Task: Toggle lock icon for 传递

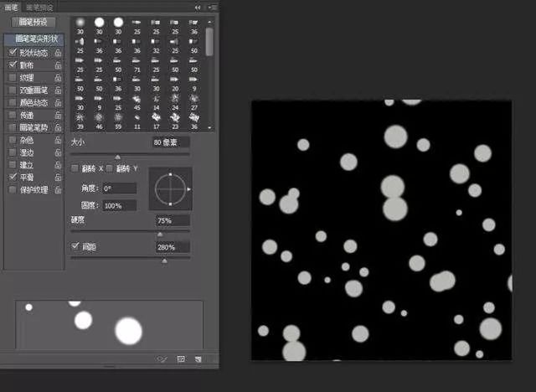Action: click(x=58, y=115)
